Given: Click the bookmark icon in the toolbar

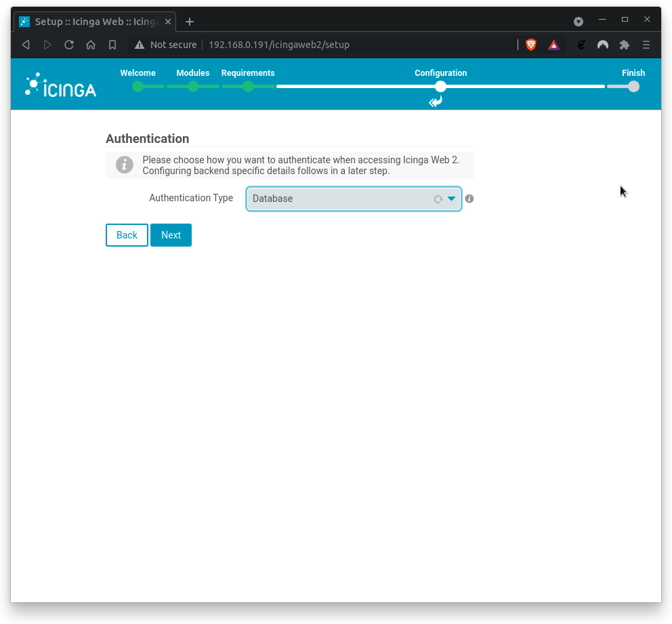Looking at the screenshot, I should pyautogui.click(x=112, y=45).
